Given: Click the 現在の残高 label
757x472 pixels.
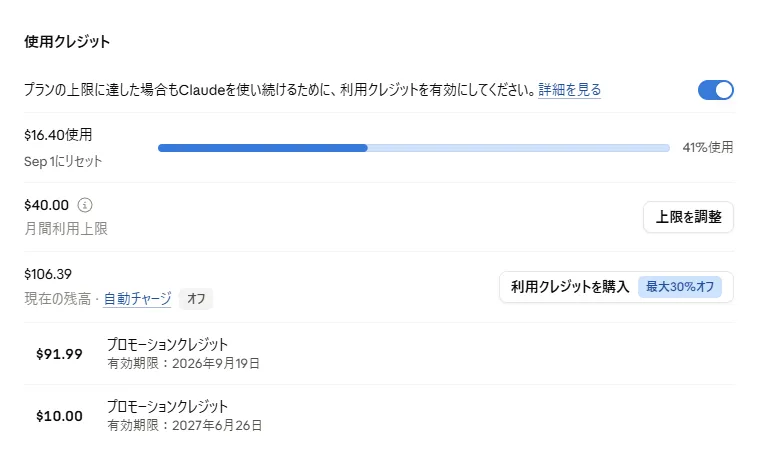Looking at the screenshot, I should (57, 299).
